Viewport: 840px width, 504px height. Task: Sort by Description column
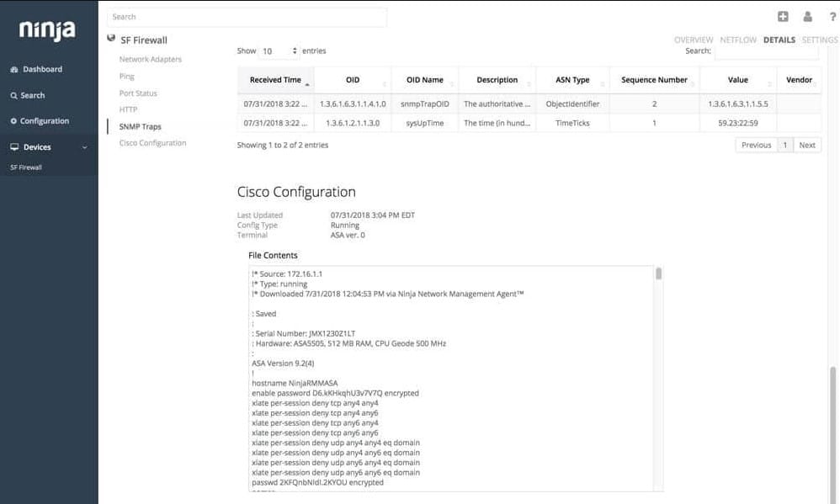coord(497,80)
